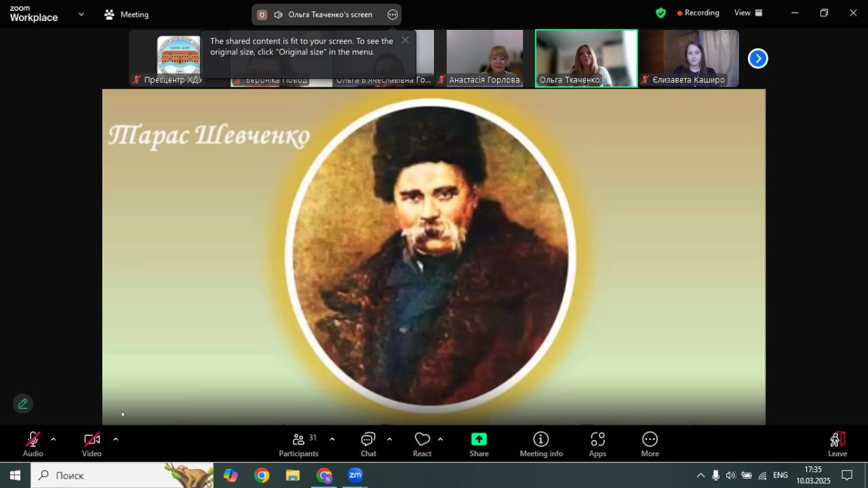Open share options next to Ольга Ткаченко's screen
The width and height of the screenshot is (868, 488).
tap(393, 15)
